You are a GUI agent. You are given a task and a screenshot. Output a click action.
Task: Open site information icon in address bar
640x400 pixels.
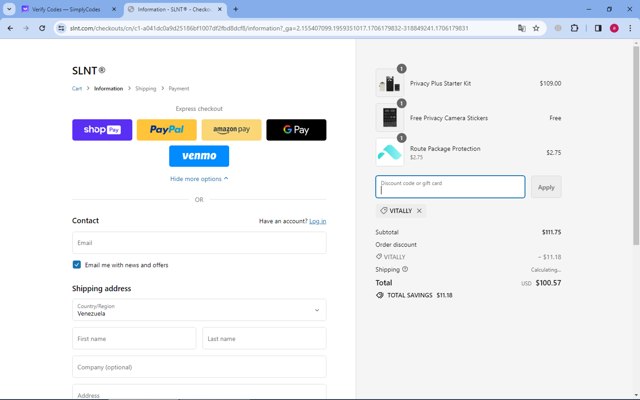pos(61,28)
